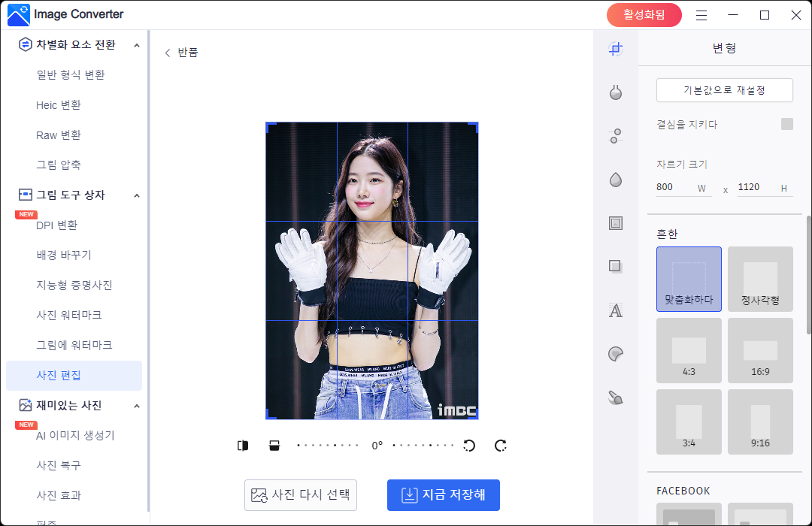Image resolution: width=812 pixels, height=526 pixels.
Task: Open the text letter A tool icon
Action: pyautogui.click(x=615, y=310)
